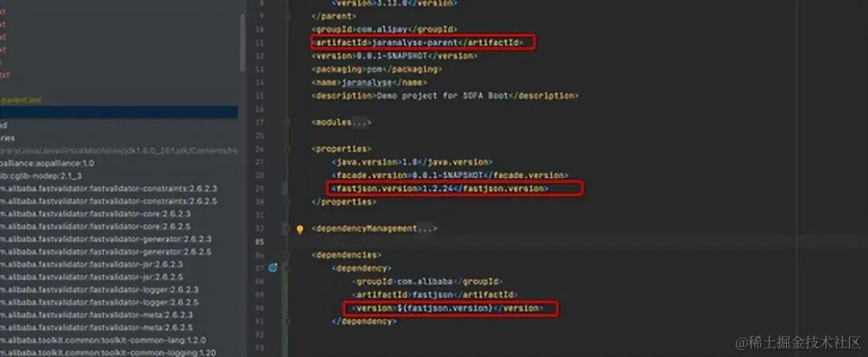Click the name jaranalyse line

(369, 83)
